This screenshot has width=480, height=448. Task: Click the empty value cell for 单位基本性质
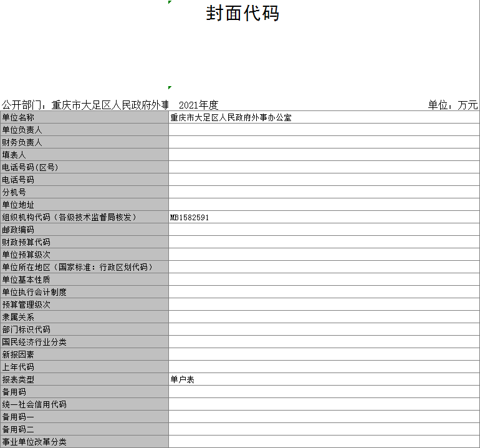tap(324, 280)
